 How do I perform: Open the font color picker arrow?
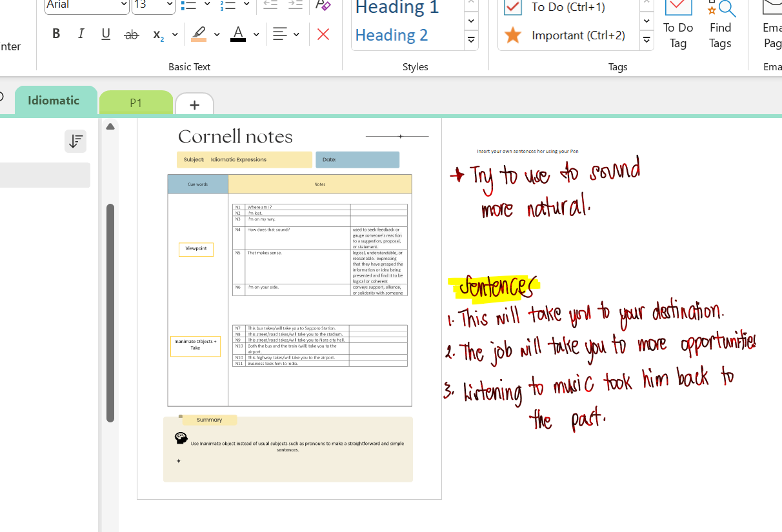pos(256,34)
